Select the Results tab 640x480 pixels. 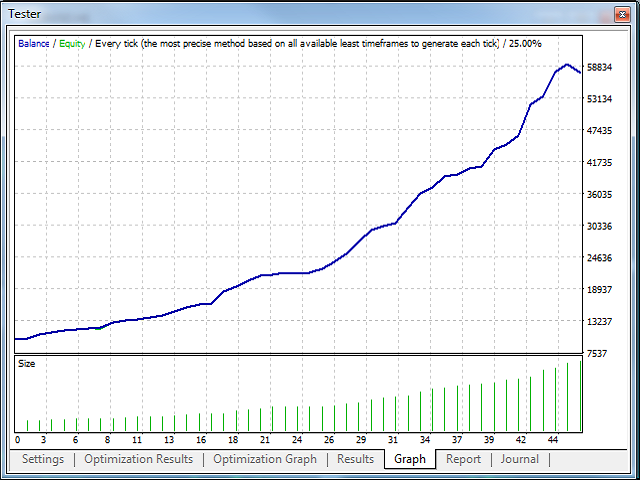[x=355, y=459]
